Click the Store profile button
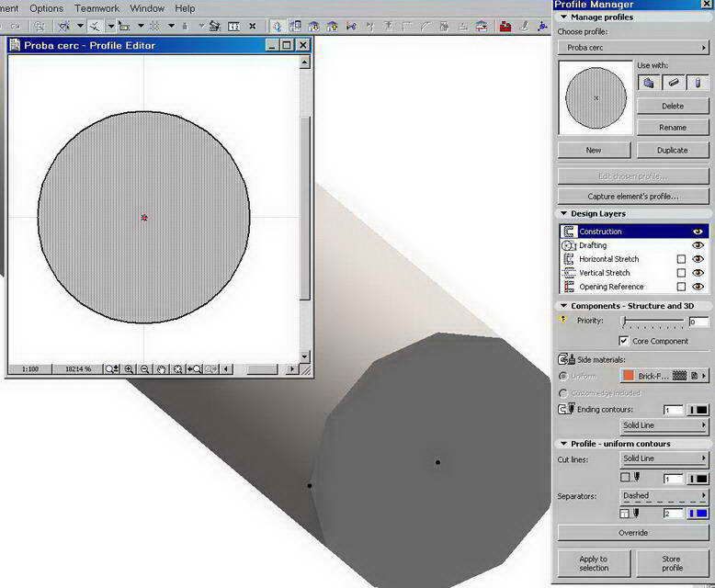This screenshot has width=715, height=588. click(673, 563)
